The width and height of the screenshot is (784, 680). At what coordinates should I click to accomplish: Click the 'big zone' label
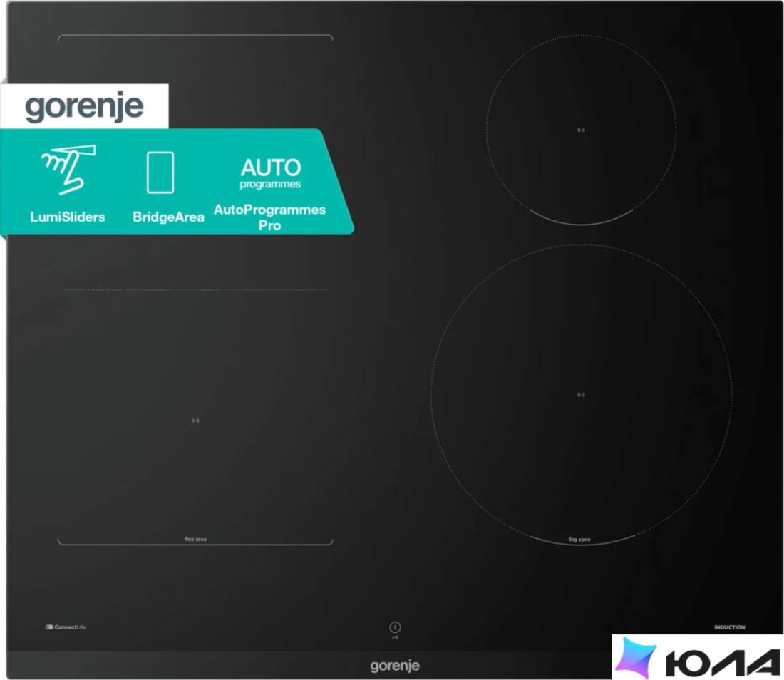(x=579, y=540)
